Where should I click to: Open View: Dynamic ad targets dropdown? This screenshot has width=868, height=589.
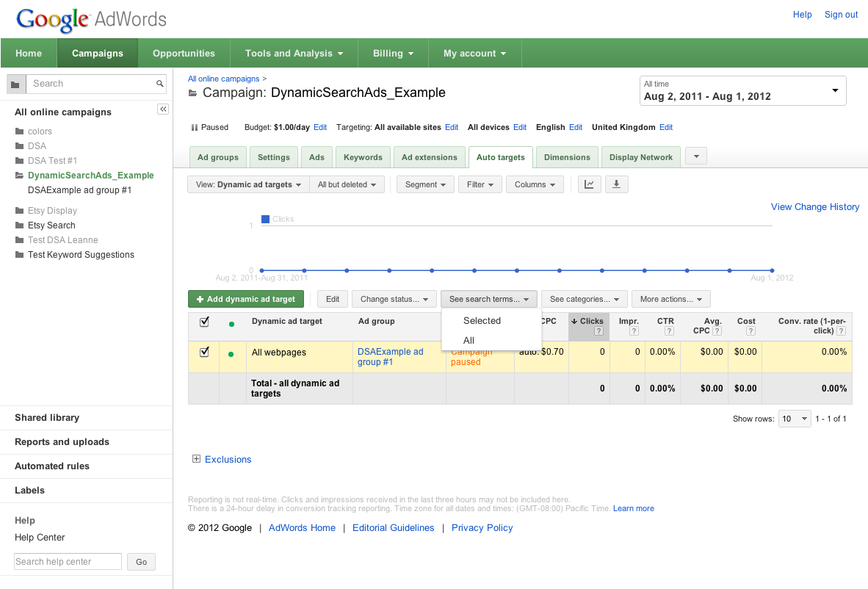[x=248, y=184]
